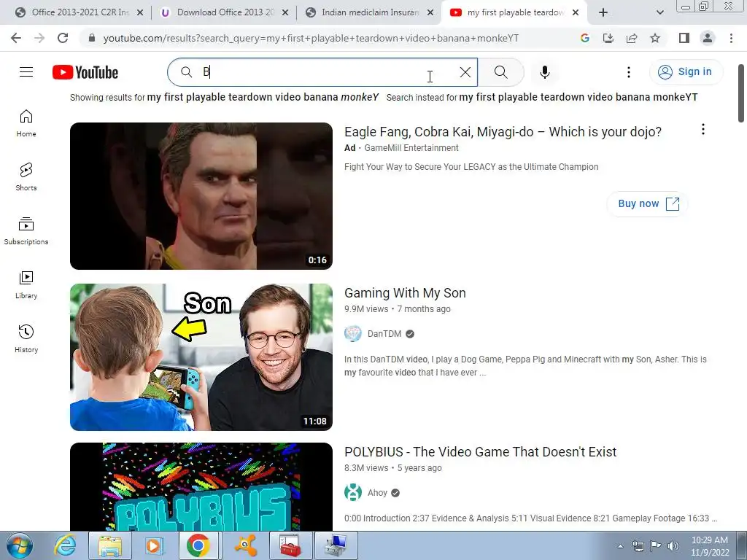Open Gaming With My Son video title
747x560 pixels.
click(405, 293)
